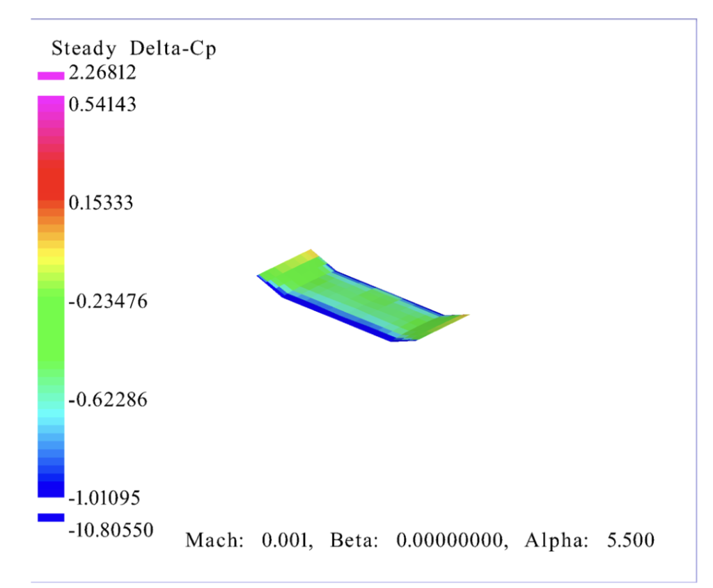Click the magenta maximum-value swatch beside 2.26812
The height and width of the screenshot is (588, 713).
click(x=51, y=75)
